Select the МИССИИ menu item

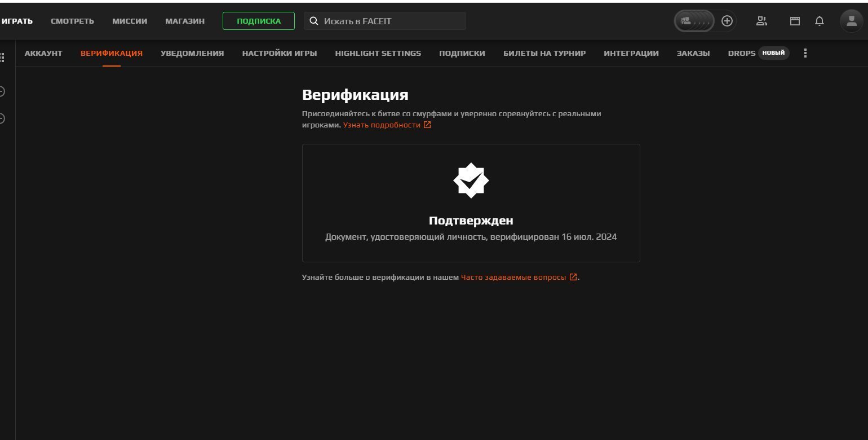coord(130,21)
